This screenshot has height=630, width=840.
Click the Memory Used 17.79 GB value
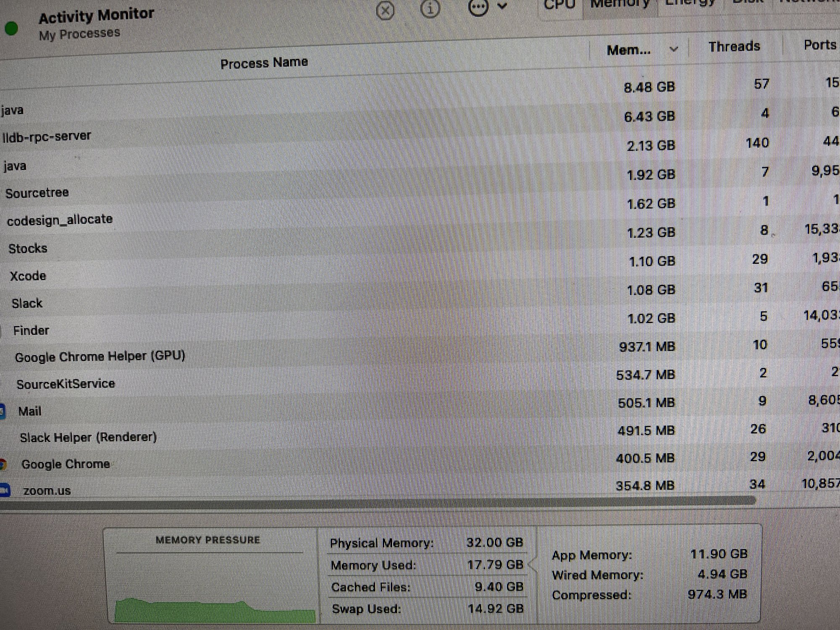click(x=495, y=564)
